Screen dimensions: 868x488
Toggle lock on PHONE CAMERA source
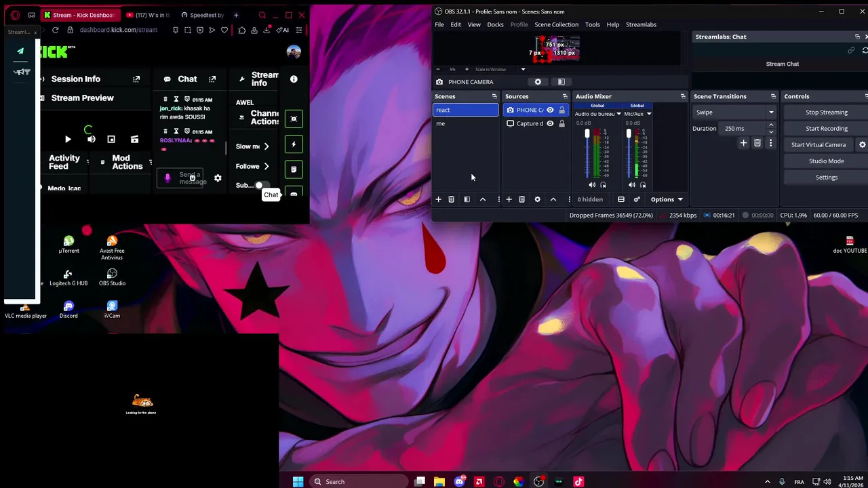561,110
